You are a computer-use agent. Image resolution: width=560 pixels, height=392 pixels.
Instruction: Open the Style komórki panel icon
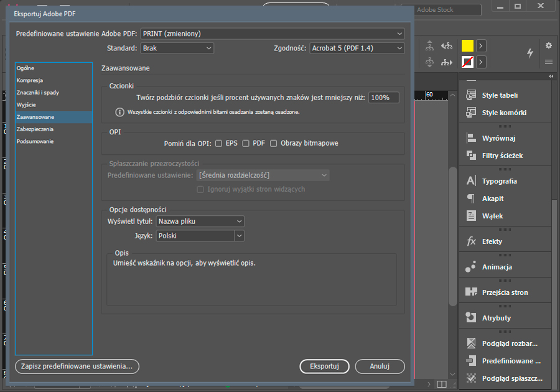coord(471,113)
